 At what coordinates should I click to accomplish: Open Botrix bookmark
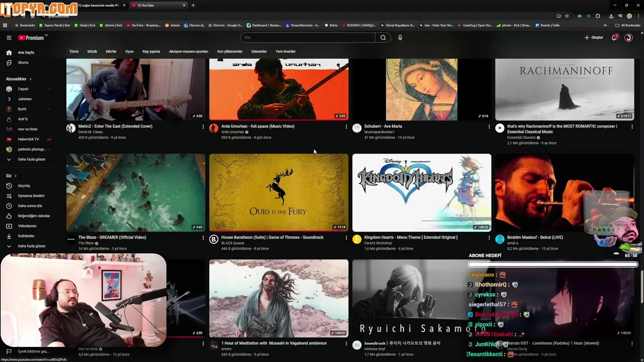pyautogui.click(x=331, y=25)
